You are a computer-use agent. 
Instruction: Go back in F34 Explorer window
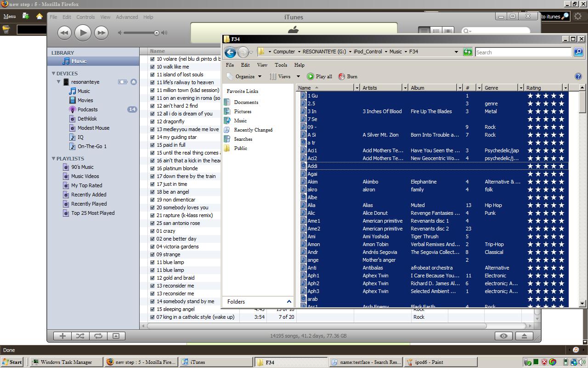(x=230, y=52)
